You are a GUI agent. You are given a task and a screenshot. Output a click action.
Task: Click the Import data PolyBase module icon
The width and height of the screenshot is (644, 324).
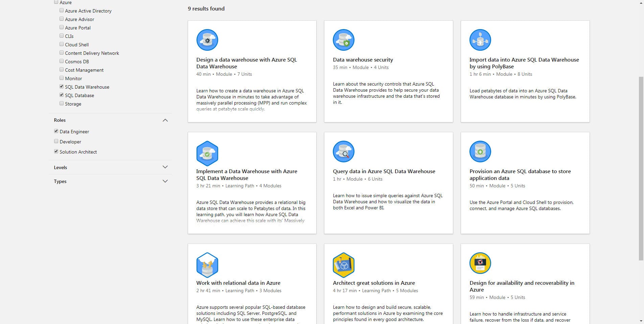480,40
